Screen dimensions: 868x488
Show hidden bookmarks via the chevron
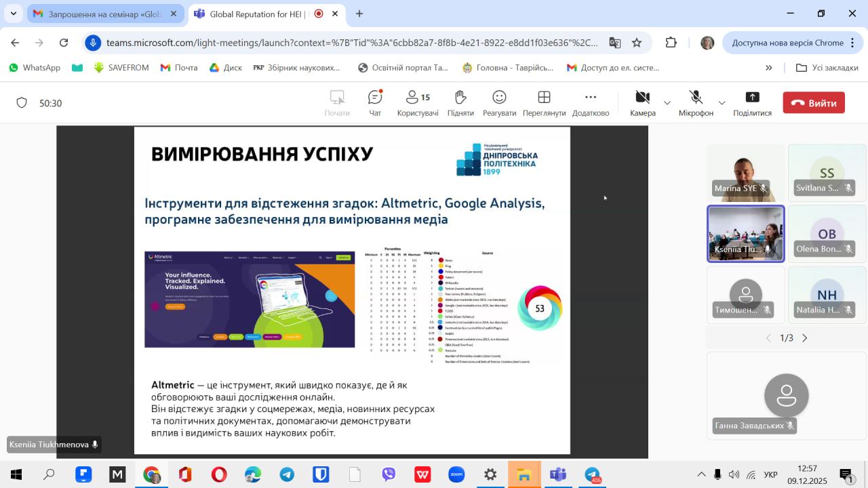point(768,68)
